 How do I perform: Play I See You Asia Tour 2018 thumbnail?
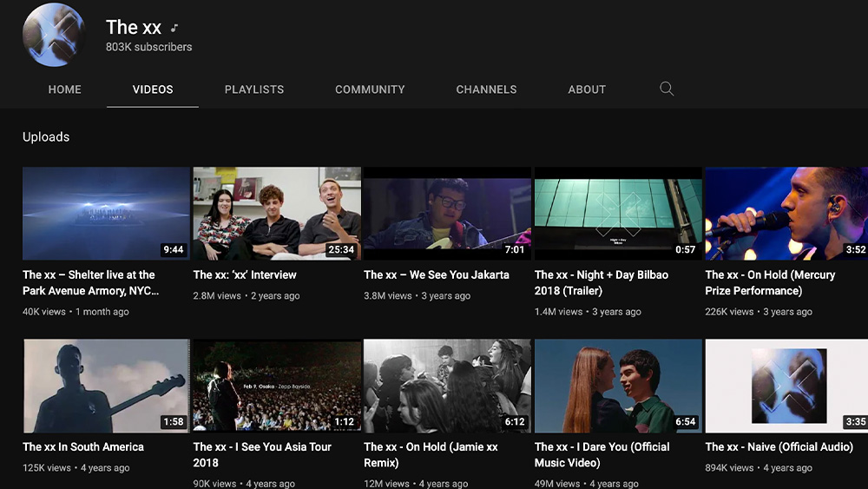point(277,386)
